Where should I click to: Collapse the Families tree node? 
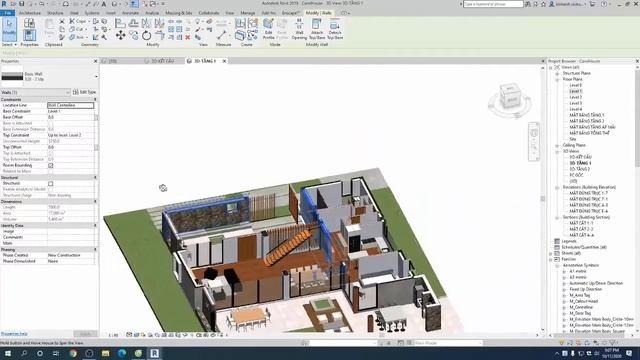(551, 260)
